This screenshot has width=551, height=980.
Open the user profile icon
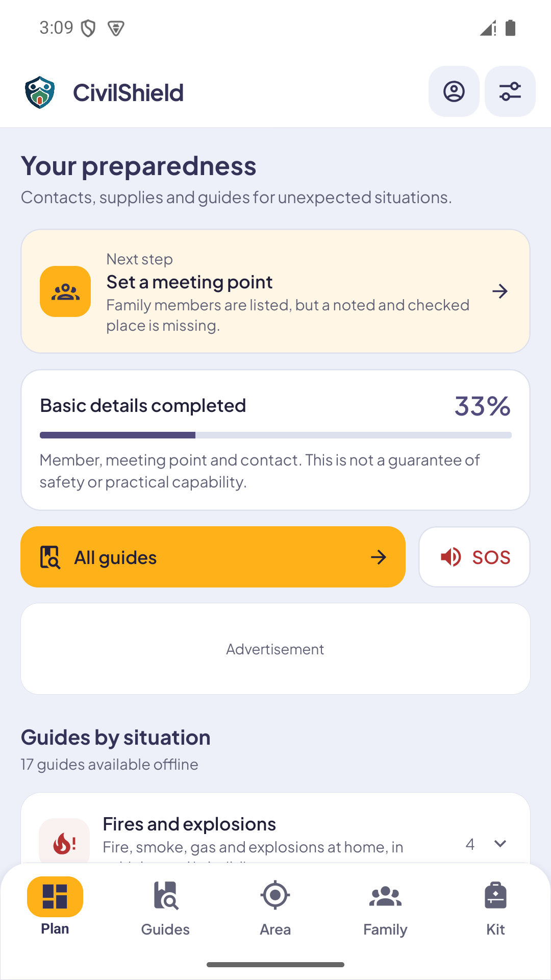tap(454, 91)
